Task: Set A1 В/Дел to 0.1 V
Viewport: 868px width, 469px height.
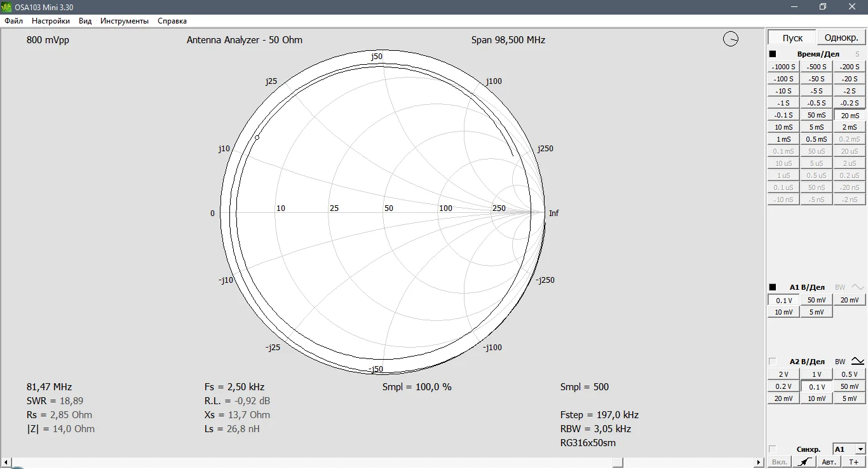Action: pyautogui.click(x=783, y=300)
